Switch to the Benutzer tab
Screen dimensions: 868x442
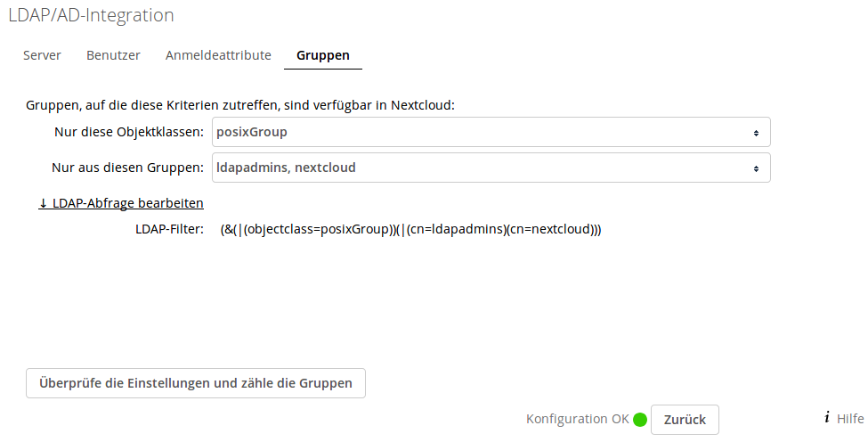point(113,55)
